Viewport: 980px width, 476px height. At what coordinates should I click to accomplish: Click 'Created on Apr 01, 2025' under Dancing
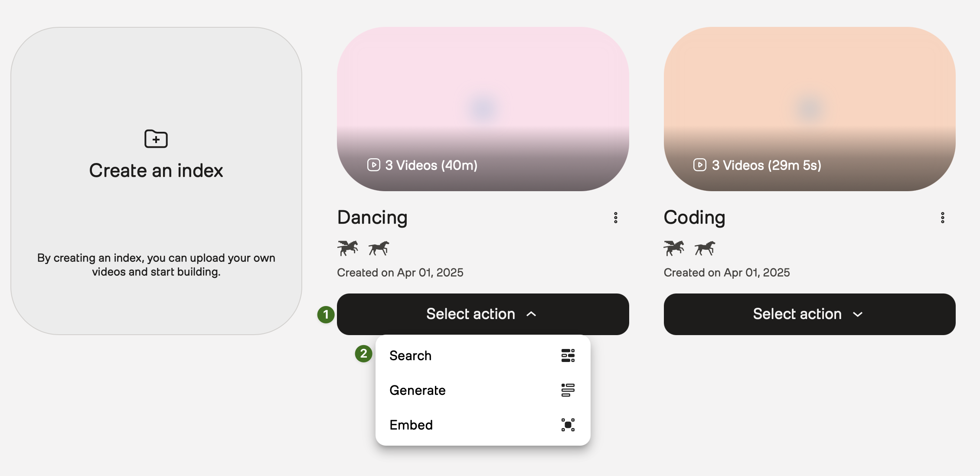400,273
